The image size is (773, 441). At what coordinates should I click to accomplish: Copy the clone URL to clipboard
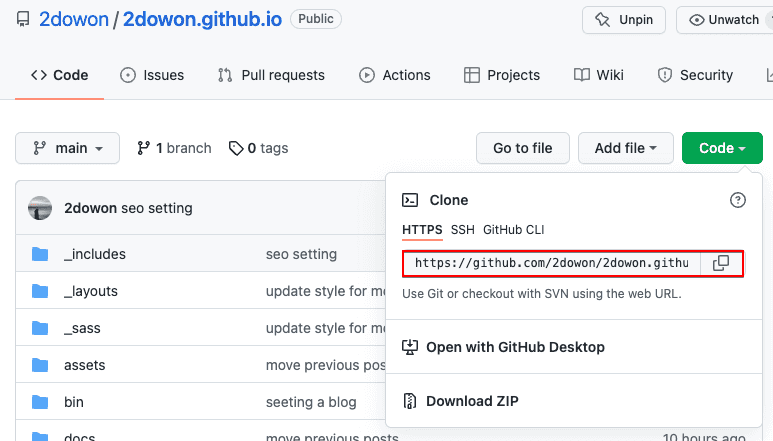pyautogui.click(x=720, y=263)
